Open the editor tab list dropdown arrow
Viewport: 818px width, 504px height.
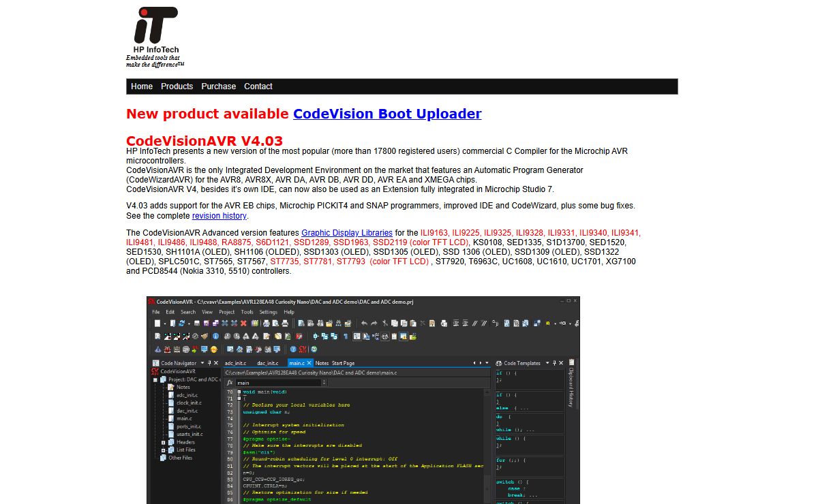tap(487, 363)
